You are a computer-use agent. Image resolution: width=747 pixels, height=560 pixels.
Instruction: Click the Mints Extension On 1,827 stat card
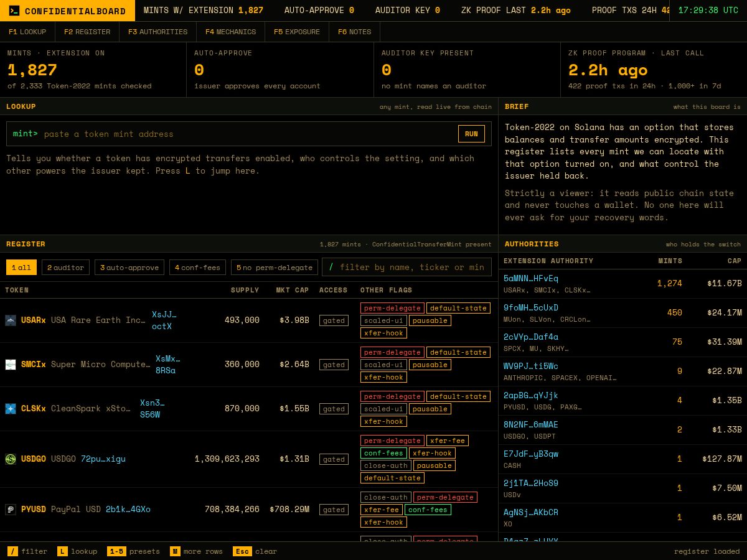point(93,70)
